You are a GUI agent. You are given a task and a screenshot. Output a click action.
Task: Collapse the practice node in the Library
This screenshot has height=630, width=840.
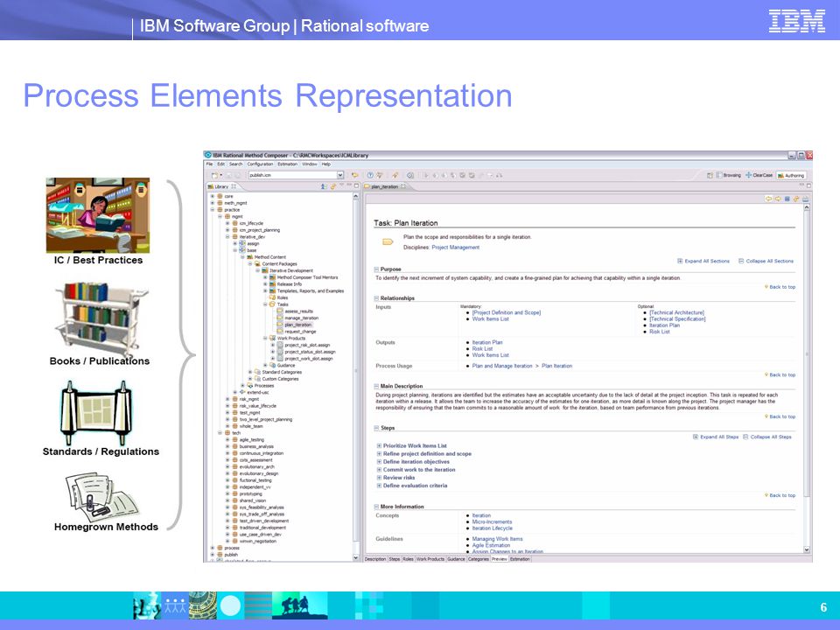pyautogui.click(x=212, y=210)
